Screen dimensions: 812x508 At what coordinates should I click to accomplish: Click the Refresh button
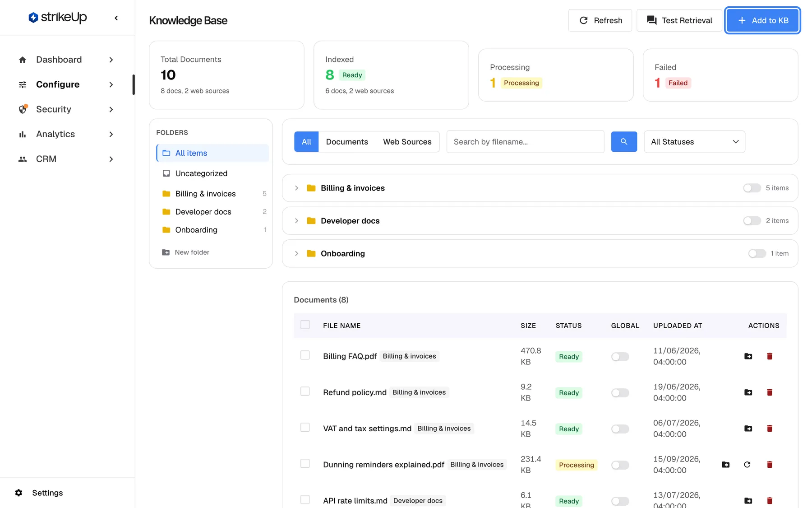(600, 20)
